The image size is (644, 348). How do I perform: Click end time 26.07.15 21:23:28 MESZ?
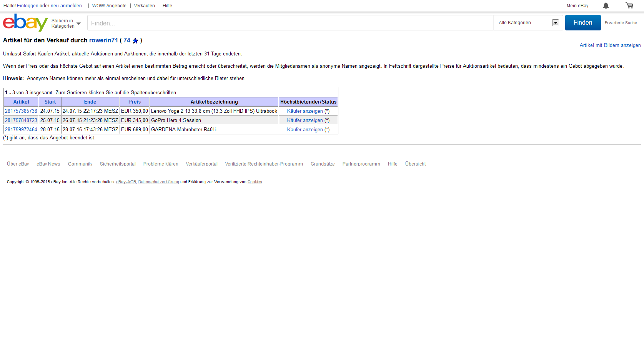point(90,120)
